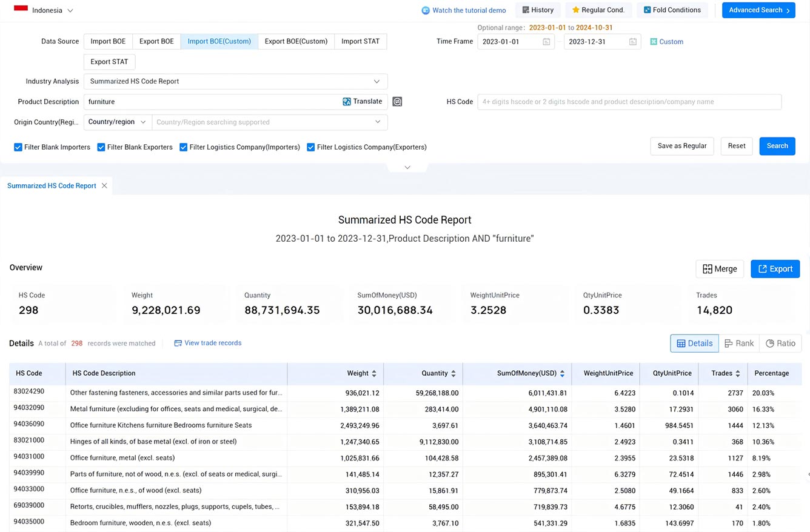Image resolution: width=810 pixels, height=532 pixels.
Task: Toggle Filter Blank Importers checkbox
Action: [18, 147]
